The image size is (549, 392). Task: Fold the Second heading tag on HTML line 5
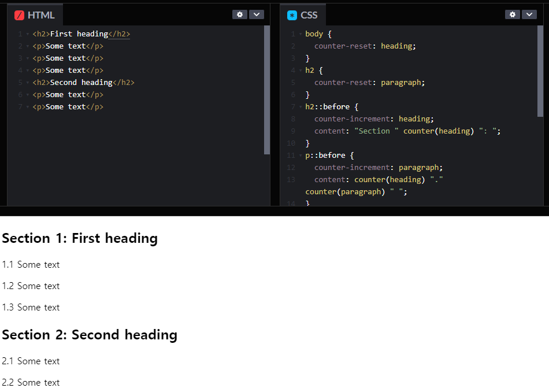point(27,83)
